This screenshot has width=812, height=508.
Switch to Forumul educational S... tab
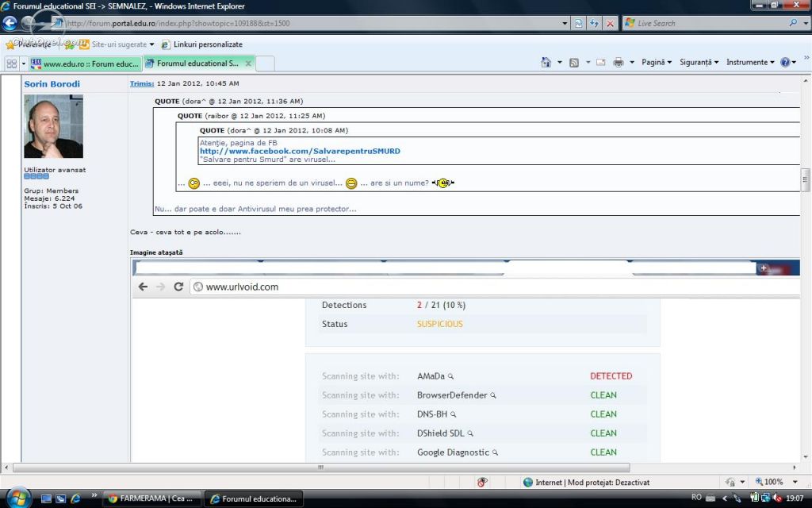pos(198,63)
